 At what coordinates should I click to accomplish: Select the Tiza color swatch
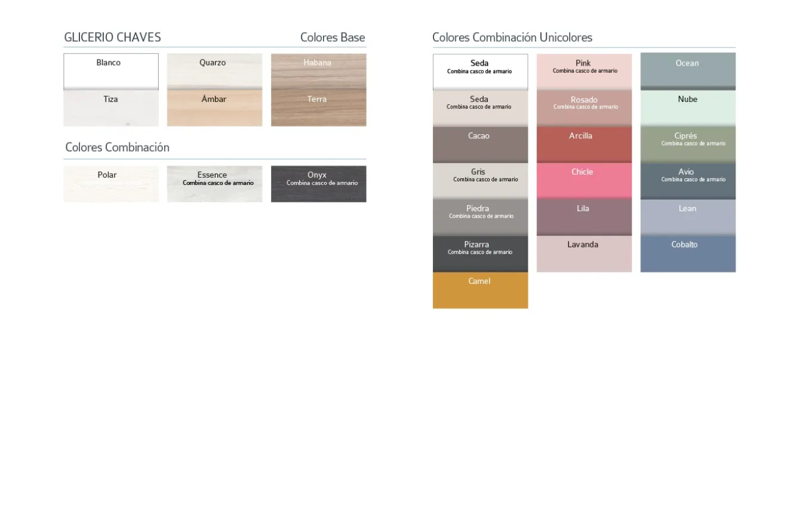coord(111,109)
